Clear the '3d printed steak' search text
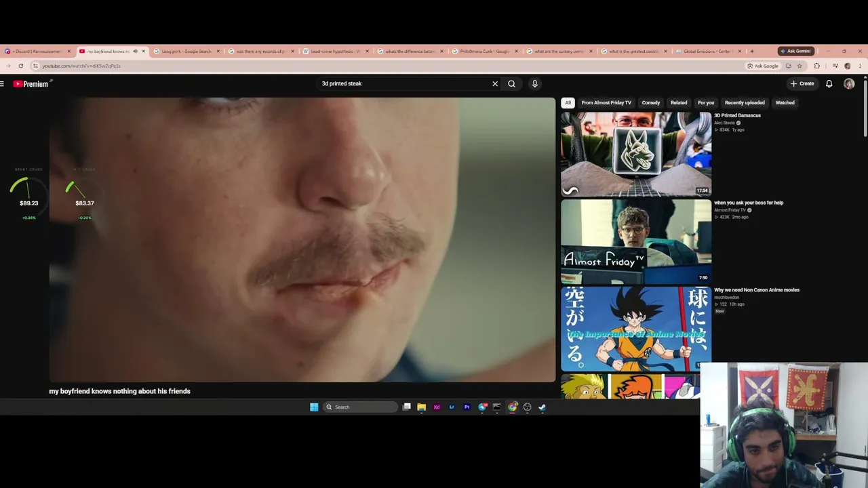The width and height of the screenshot is (868, 488). pos(495,84)
